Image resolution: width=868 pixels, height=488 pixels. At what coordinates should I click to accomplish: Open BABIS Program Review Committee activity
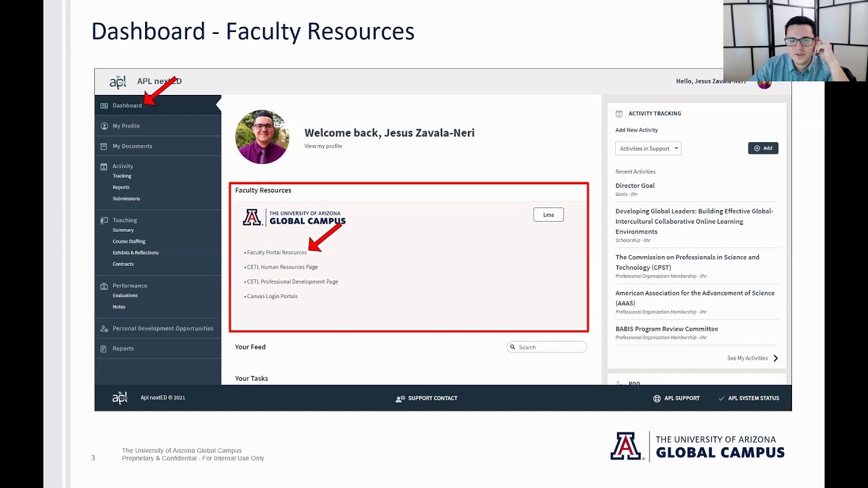(x=667, y=329)
